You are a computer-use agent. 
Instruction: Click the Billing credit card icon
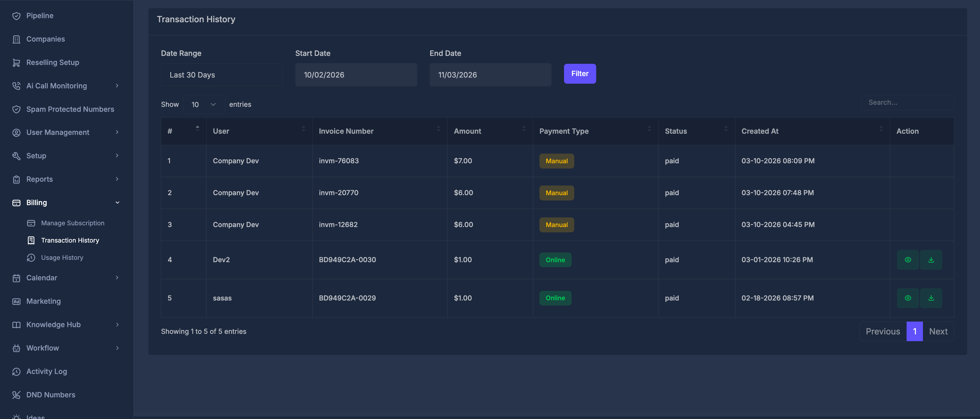[16, 202]
